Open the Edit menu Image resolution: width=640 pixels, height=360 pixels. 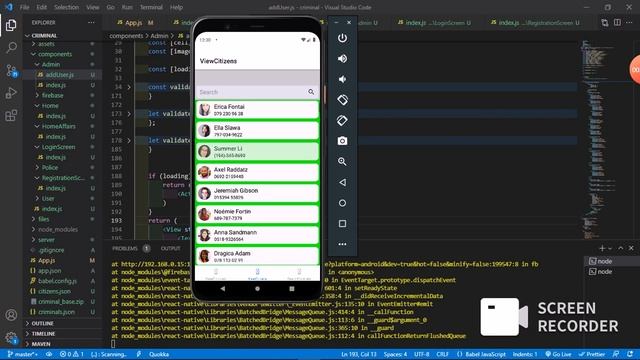42,7
